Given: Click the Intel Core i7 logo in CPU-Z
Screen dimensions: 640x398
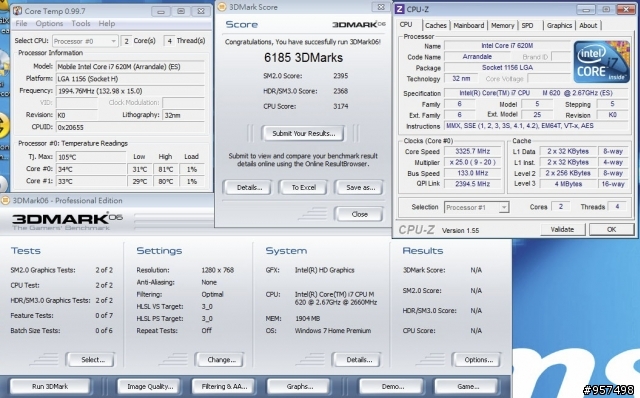Looking at the screenshot, I should (602, 62).
